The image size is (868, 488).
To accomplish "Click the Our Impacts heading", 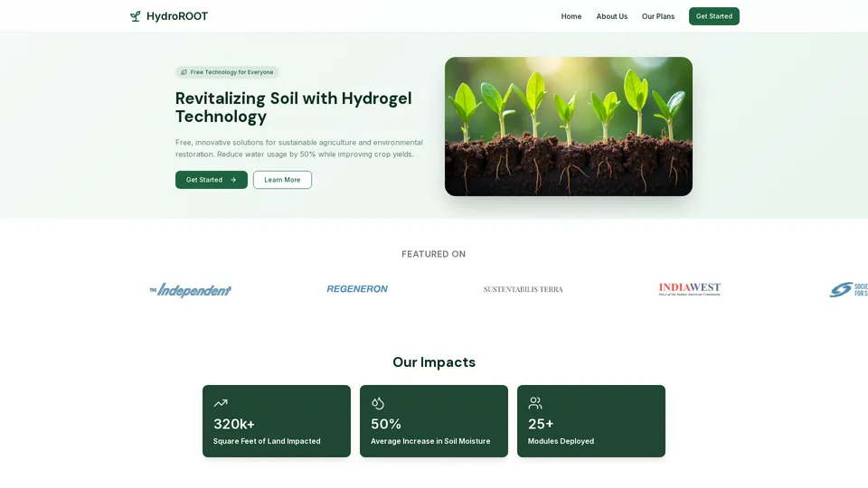I will coord(434,361).
